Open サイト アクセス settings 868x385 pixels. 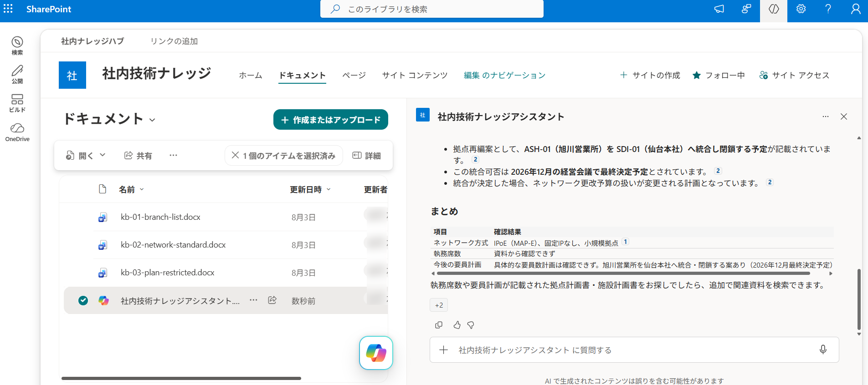[794, 75]
